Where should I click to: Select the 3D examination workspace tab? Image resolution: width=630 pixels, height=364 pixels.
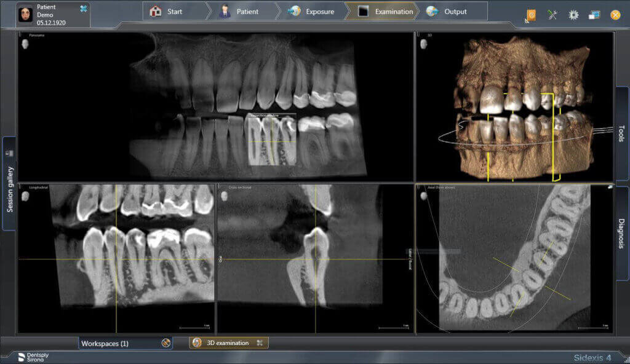click(x=228, y=342)
